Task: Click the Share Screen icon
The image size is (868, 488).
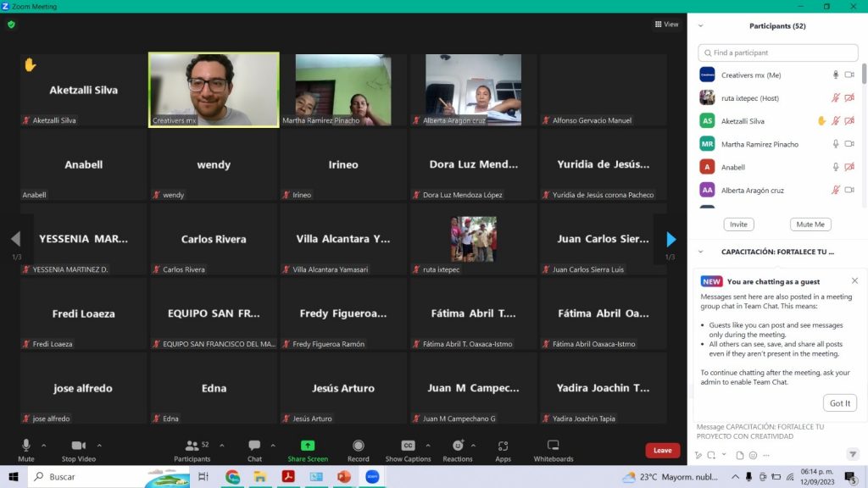Action: pyautogui.click(x=308, y=446)
